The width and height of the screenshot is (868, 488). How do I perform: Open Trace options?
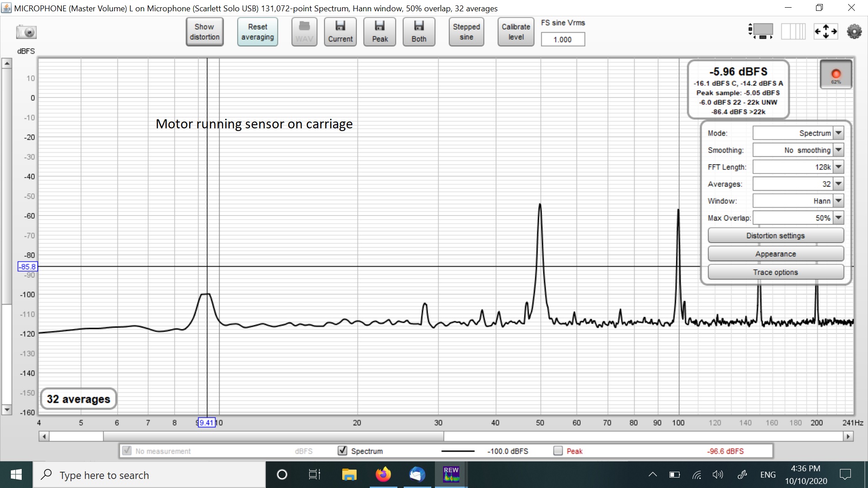tap(776, 272)
